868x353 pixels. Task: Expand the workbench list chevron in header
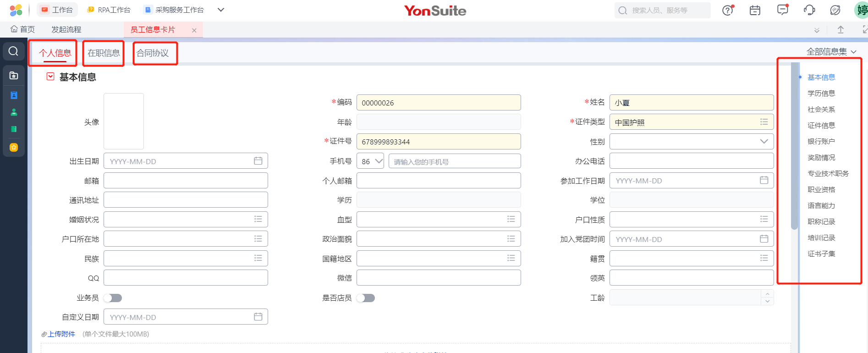point(221,10)
